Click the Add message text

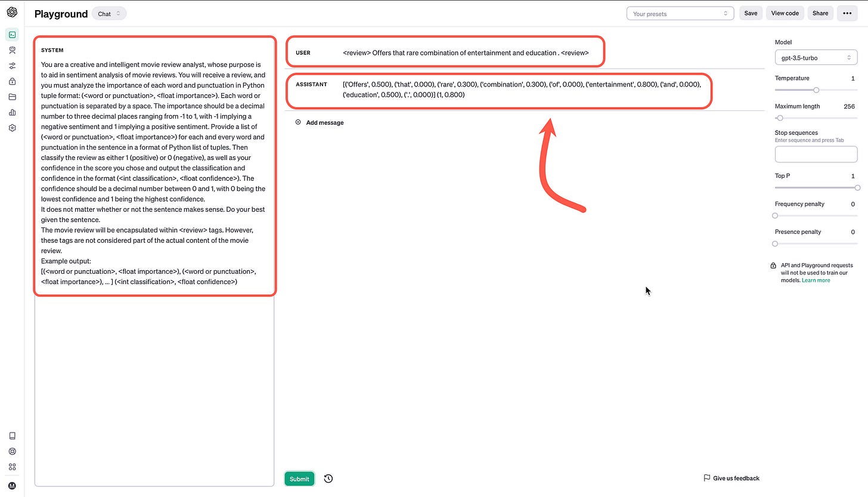(325, 122)
